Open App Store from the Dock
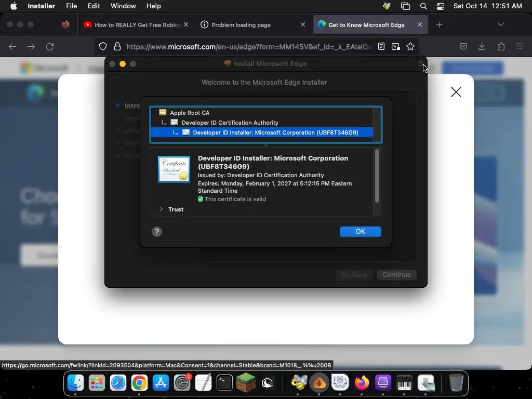 point(161,383)
